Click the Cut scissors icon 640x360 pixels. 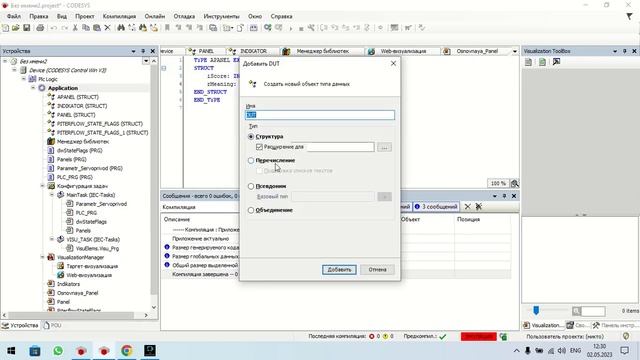[75, 28]
